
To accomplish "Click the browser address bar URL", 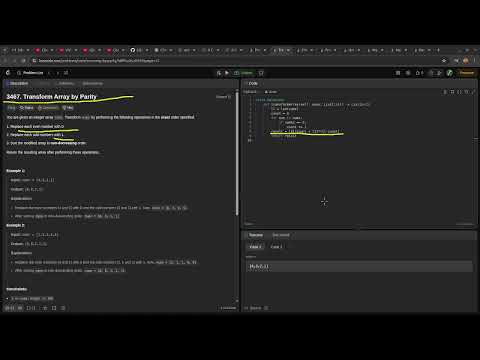I will [99, 61].
